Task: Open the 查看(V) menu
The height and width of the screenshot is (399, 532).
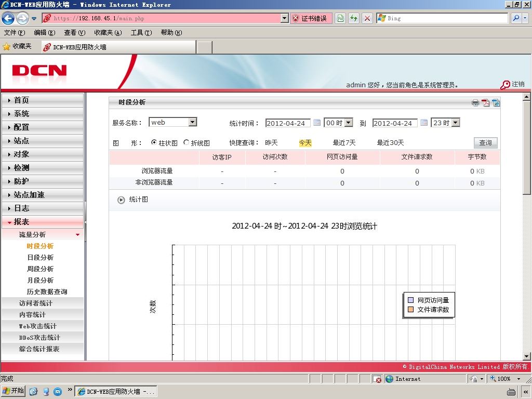Action: (75, 33)
